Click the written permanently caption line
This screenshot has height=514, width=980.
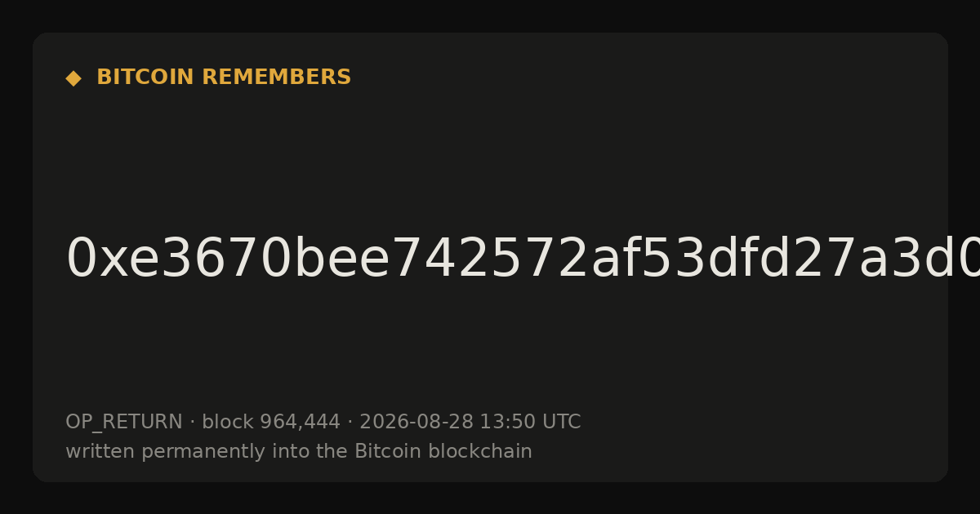(299, 452)
